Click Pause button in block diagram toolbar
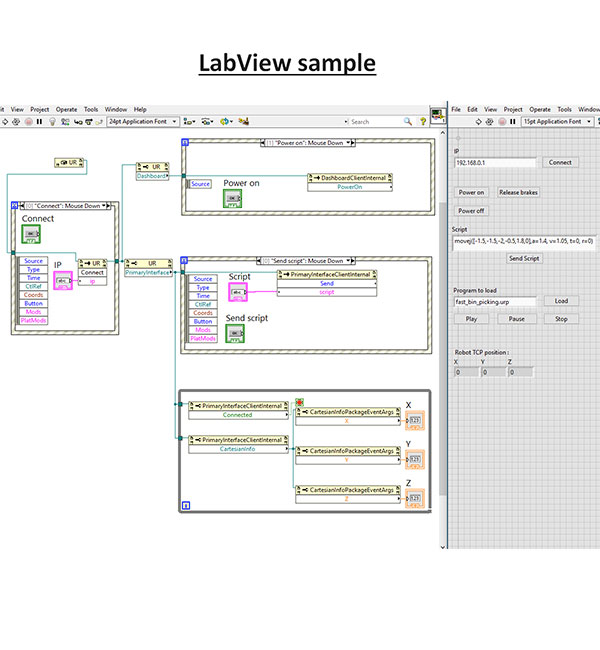This screenshot has width=600, height=650. pyautogui.click(x=39, y=121)
